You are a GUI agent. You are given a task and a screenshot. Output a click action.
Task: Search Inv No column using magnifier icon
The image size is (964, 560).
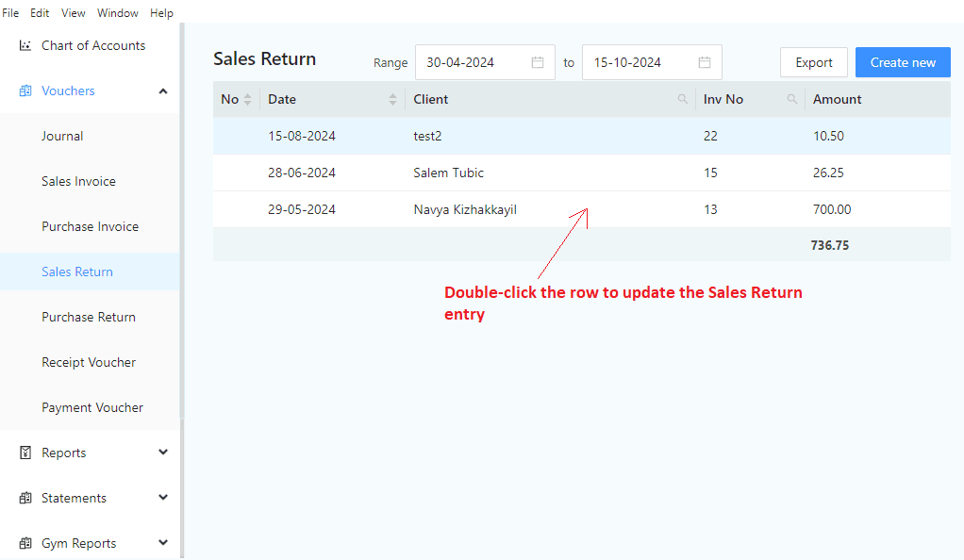coord(792,99)
